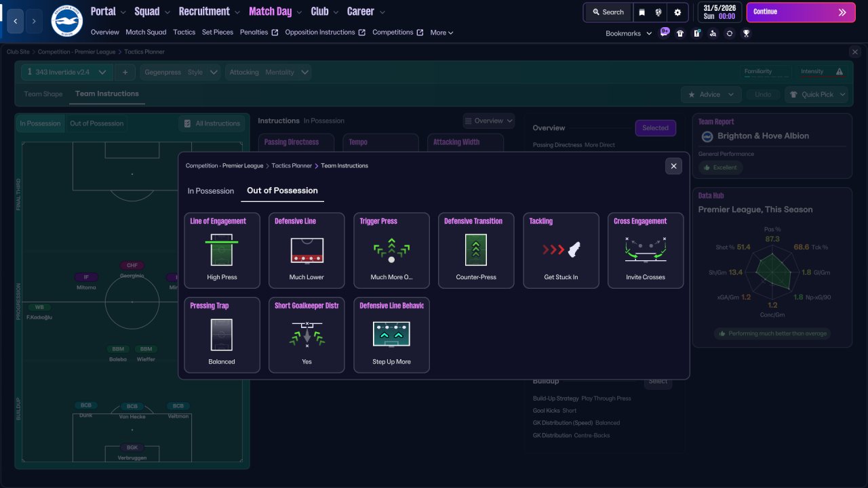Click Tactics Planner in dialog breadcrumb
The height and width of the screenshot is (488, 868).
pyautogui.click(x=292, y=166)
